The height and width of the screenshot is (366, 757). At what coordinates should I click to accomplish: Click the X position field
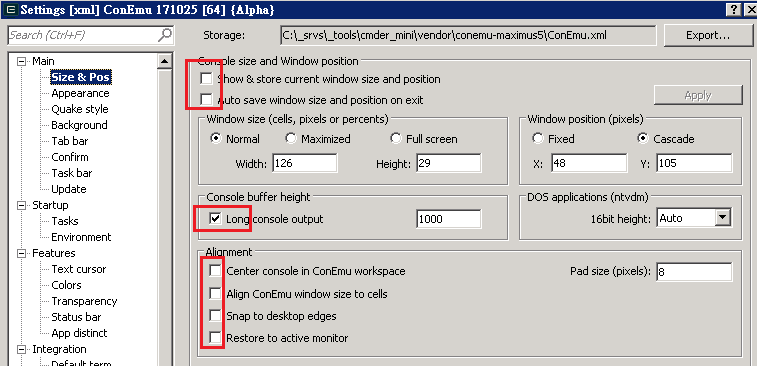click(589, 163)
